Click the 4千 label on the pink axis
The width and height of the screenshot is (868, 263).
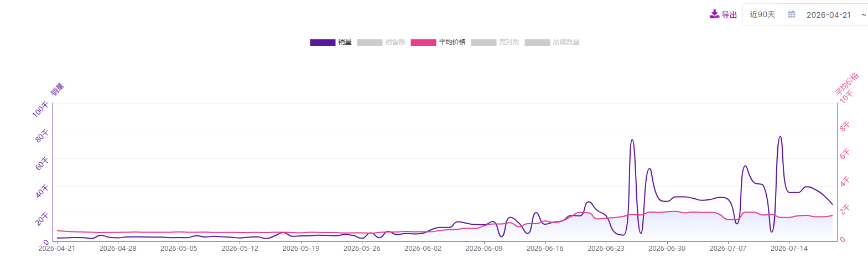[x=845, y=182]
